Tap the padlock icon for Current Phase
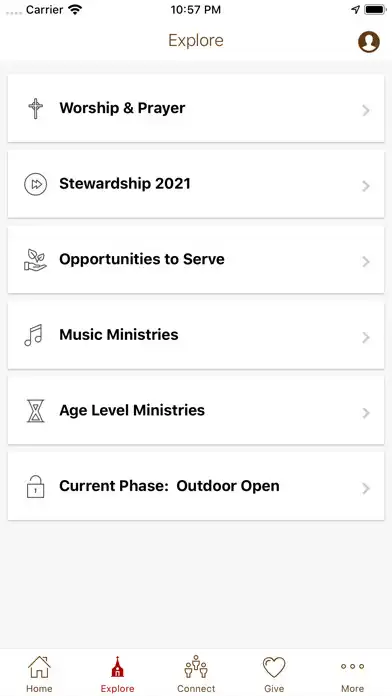 (36, 486)
